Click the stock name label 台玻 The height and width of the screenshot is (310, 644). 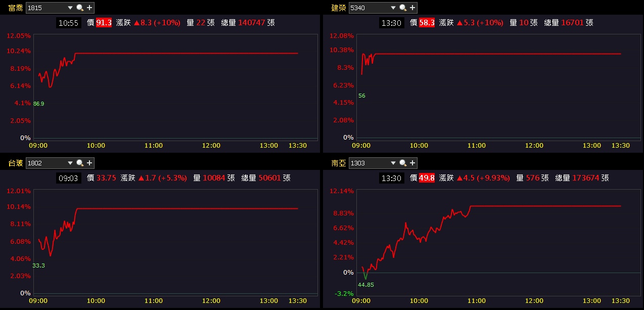[x=15, y=163]
